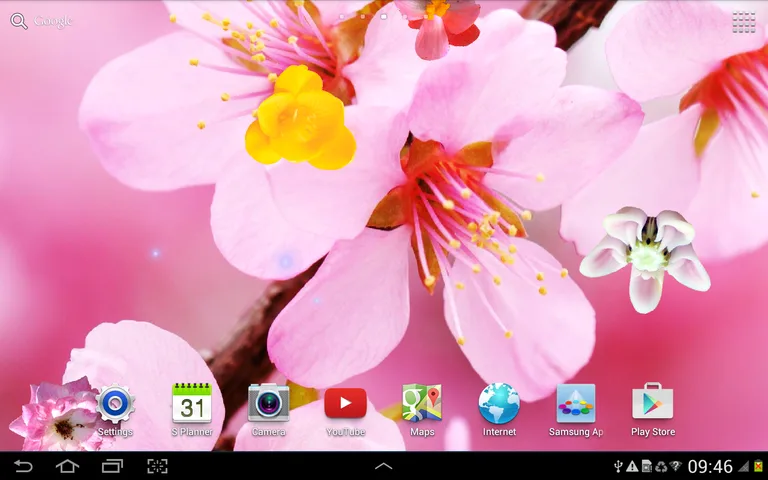Viewport: 768px width, 480px height.
Task: Expand the mini apps tray arrow
Action: (384, 466)
